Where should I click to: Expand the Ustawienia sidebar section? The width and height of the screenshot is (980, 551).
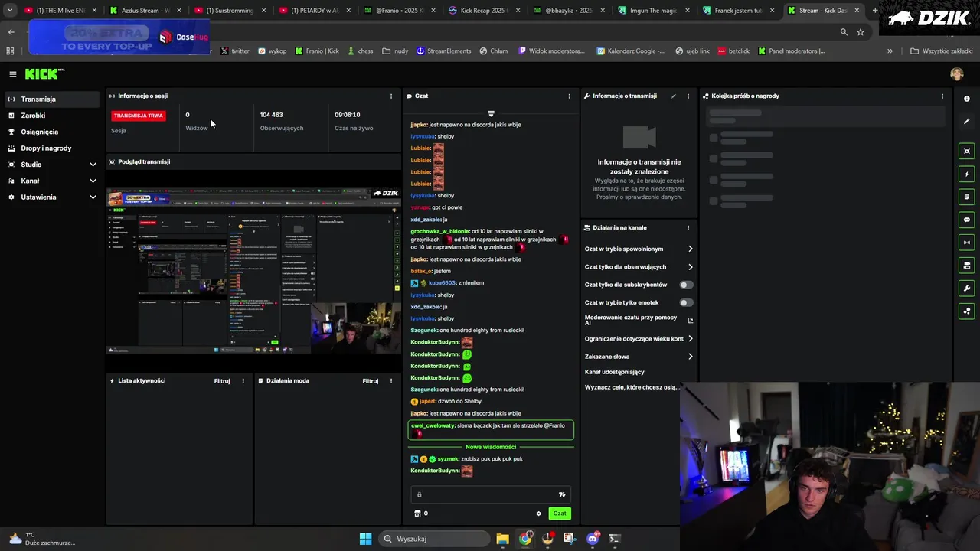pyautogui.click(x=93, y=197)
